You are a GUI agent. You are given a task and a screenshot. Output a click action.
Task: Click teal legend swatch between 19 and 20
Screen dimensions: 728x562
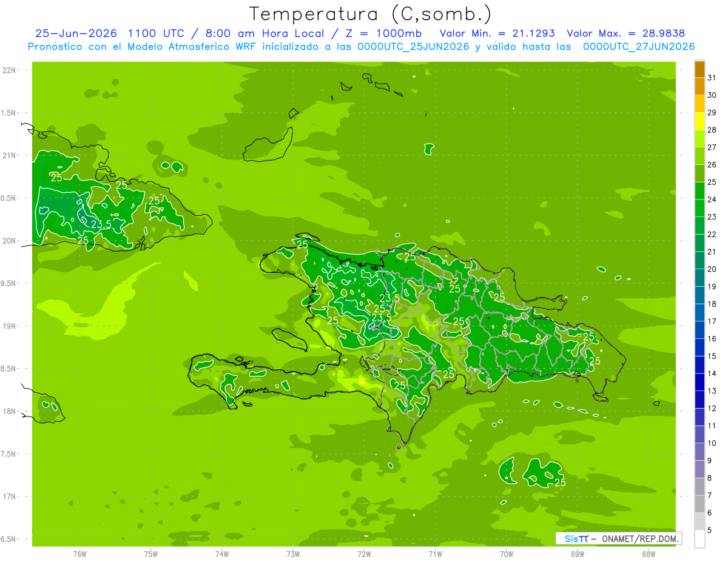(x=699, y=278)
